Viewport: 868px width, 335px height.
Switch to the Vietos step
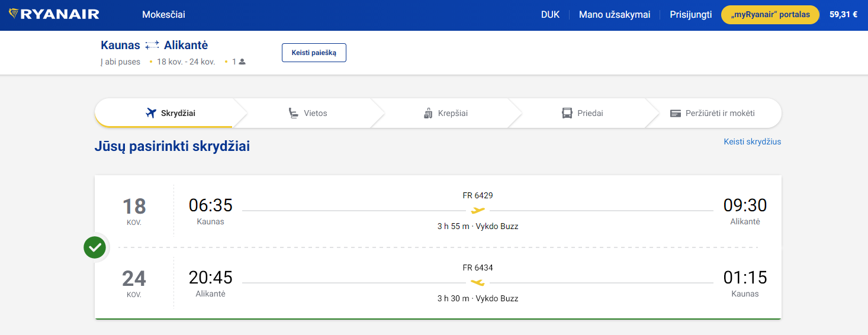[308, 113]
